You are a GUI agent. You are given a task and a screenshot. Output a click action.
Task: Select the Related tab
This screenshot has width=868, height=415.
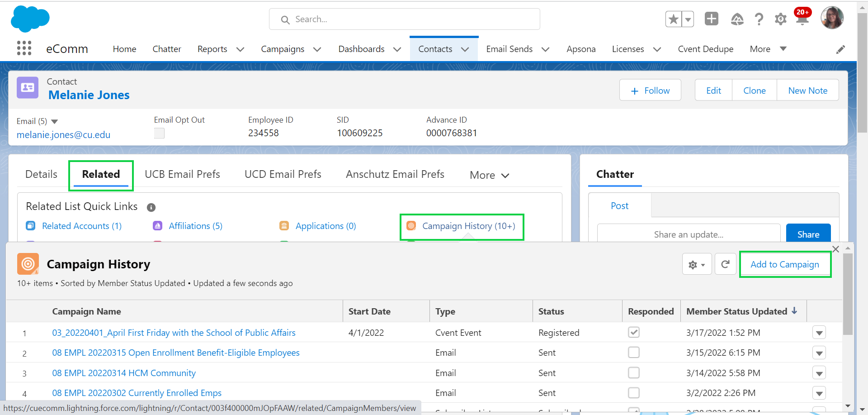(x=101, y=174)
